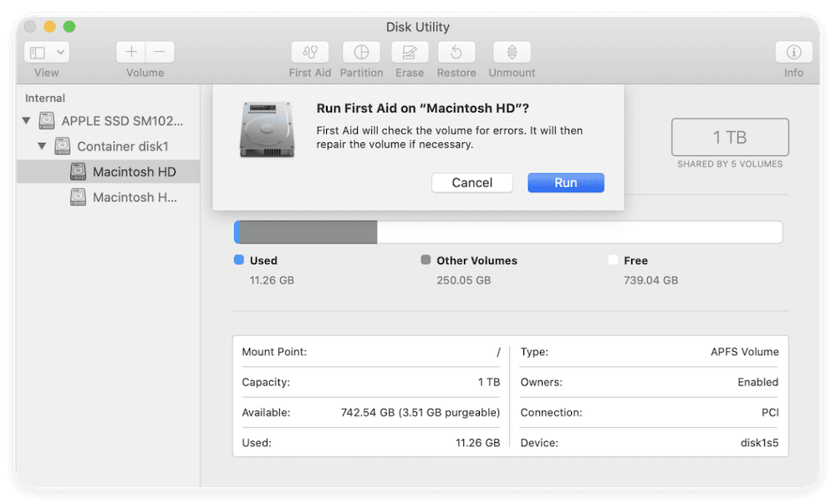Select Container disk1 in sidebar
Viewport: 836px width, 504px height.
pyautogui.click(x=122, y=146)
